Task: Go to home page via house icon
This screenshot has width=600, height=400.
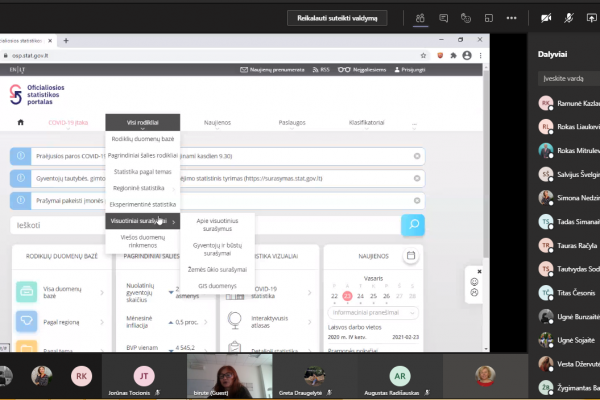Action: (x=21, y=122)
